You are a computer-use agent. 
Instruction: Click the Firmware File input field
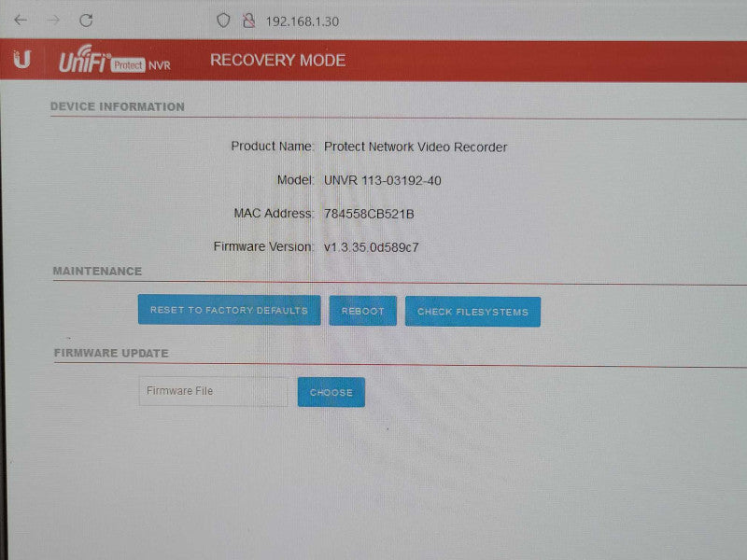(213, 391)
